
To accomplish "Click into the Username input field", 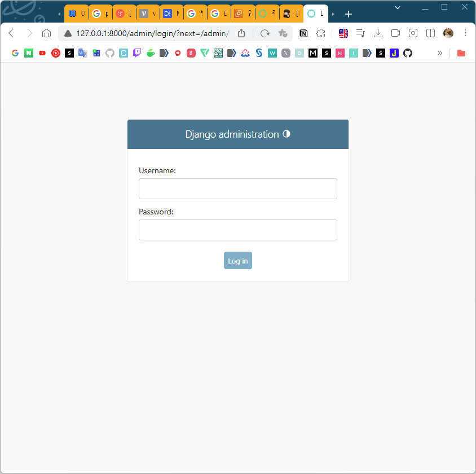I will [237, 189].
